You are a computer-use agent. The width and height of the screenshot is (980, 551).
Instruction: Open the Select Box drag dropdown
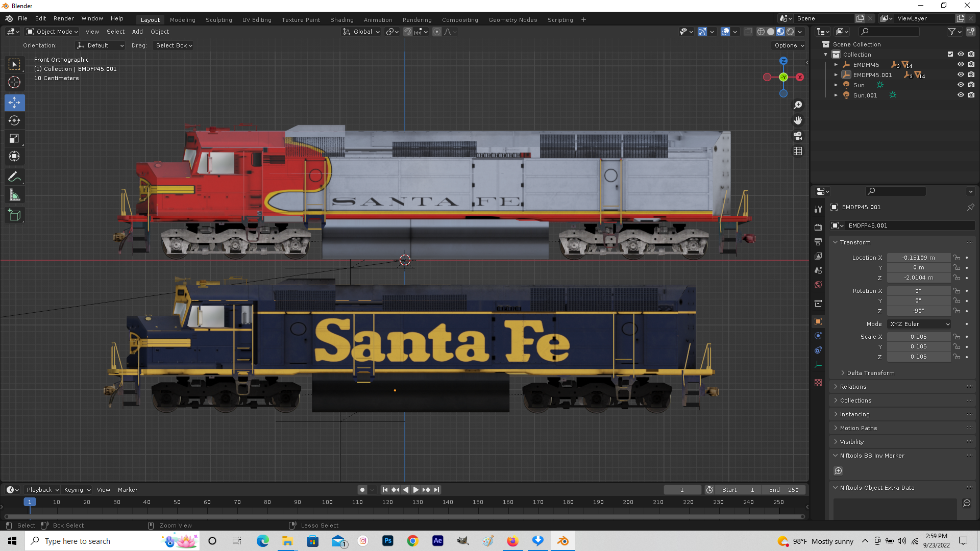click(x=174, y=45)
